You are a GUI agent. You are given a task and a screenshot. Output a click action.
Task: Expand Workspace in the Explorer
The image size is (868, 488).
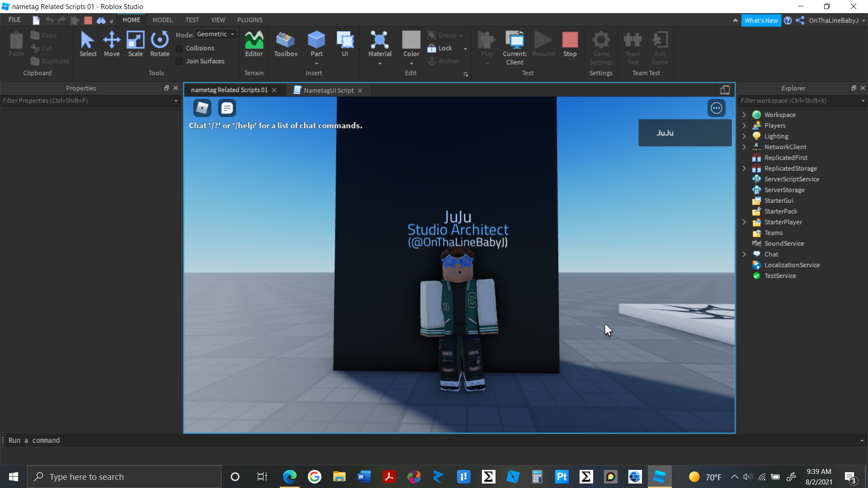coord(744,114)
